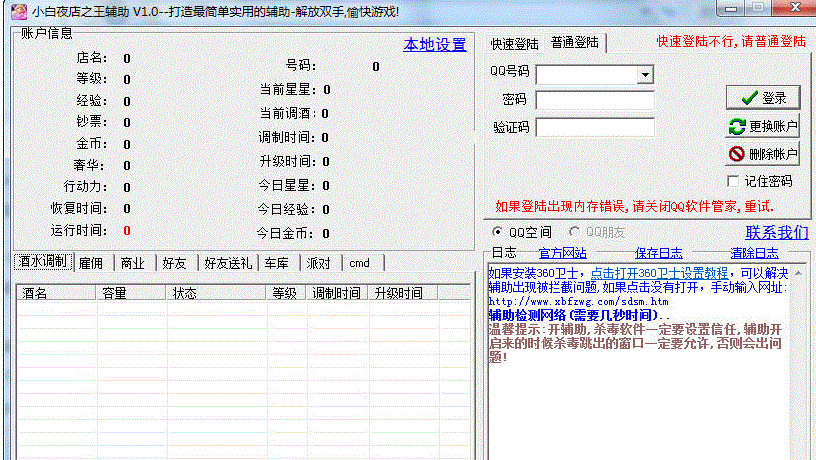This screenshot has height=460, width=816.
Task: Switch to the 普通登陆 tab
Action: (x=575, y=43)
